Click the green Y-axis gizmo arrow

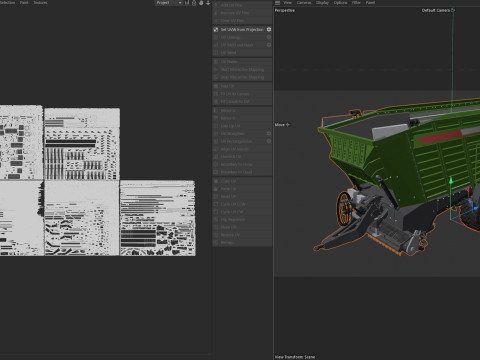tap(451, 181)
